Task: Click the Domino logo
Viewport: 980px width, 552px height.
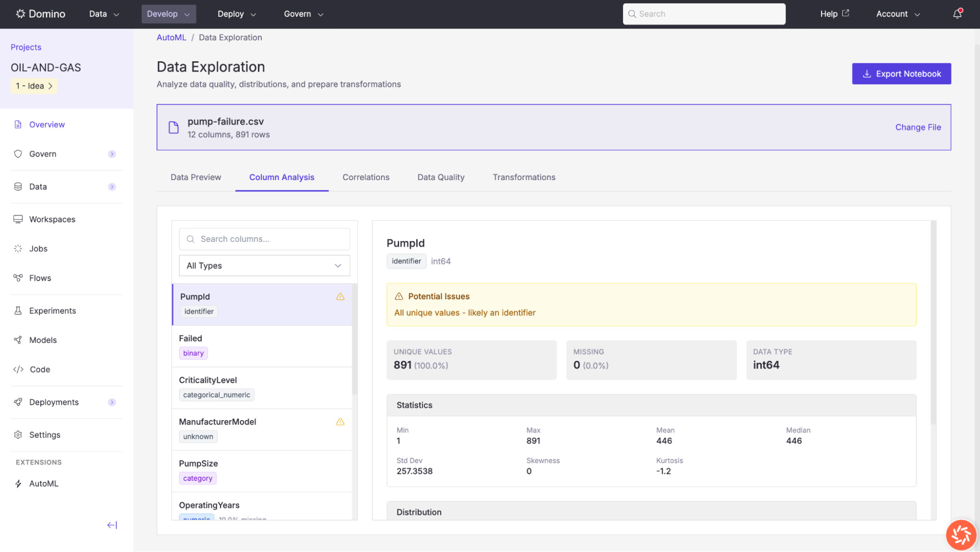Action: tap(40, 14)
